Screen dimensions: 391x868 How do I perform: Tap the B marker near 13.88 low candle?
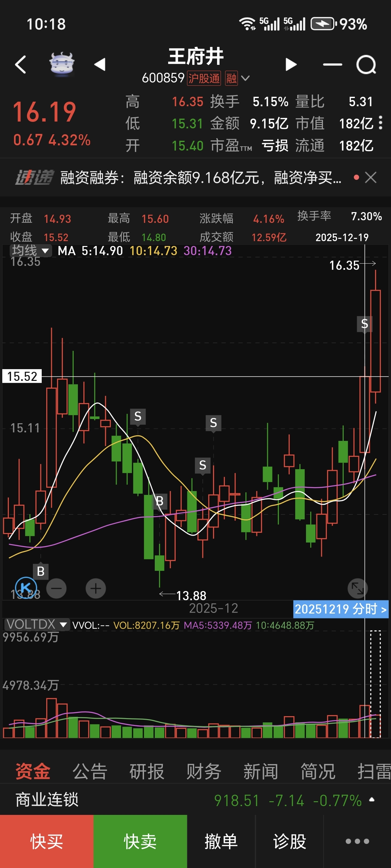(x=160, y=502)
